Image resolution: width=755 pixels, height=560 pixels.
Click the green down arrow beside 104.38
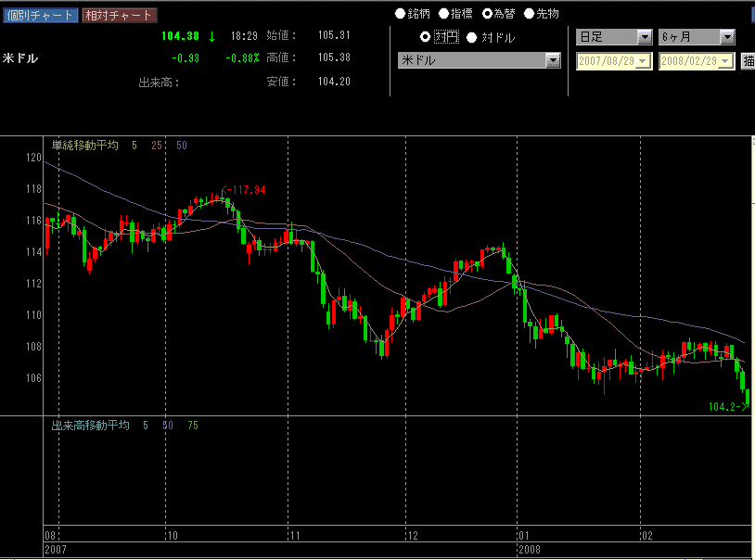click(211, 36)
